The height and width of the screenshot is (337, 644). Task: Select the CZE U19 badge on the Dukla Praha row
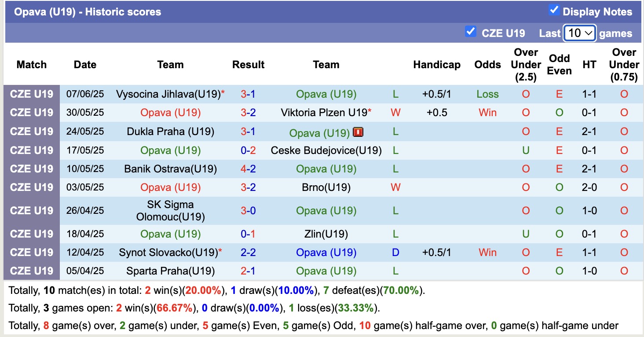click(31, 132)
